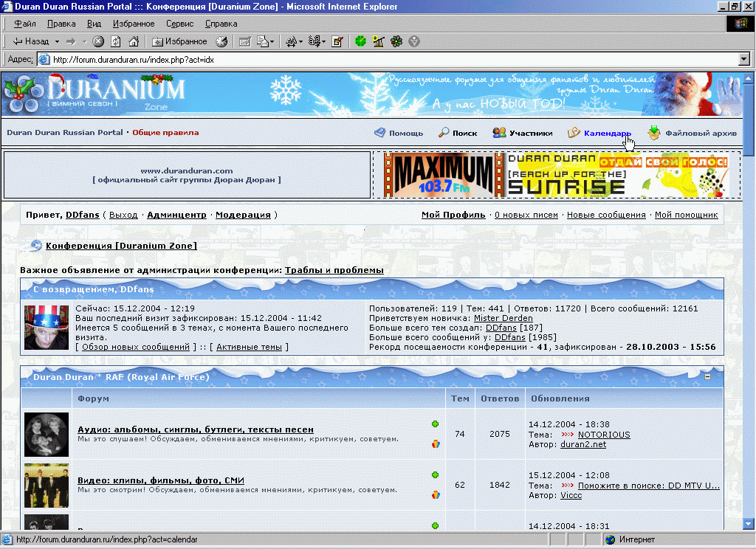The image size is (756, 549).
Task: Click the Файловый архив download icon
Action: click(x=654, y=133)
